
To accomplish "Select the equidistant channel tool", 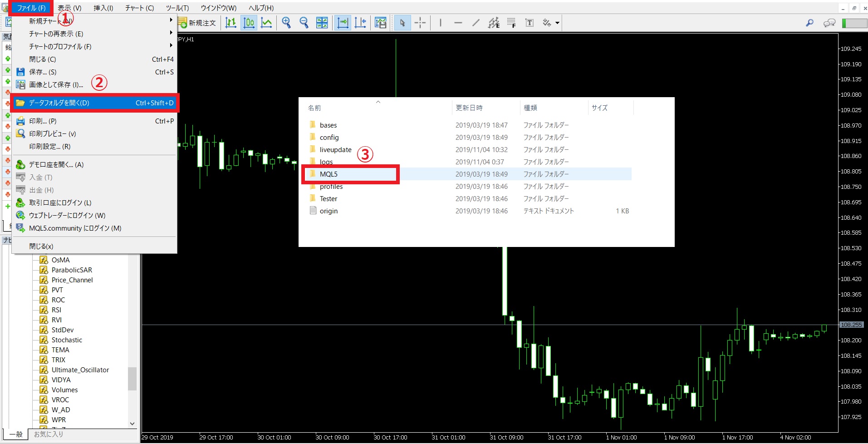I will pyautogui.click(x=494, y=23).
